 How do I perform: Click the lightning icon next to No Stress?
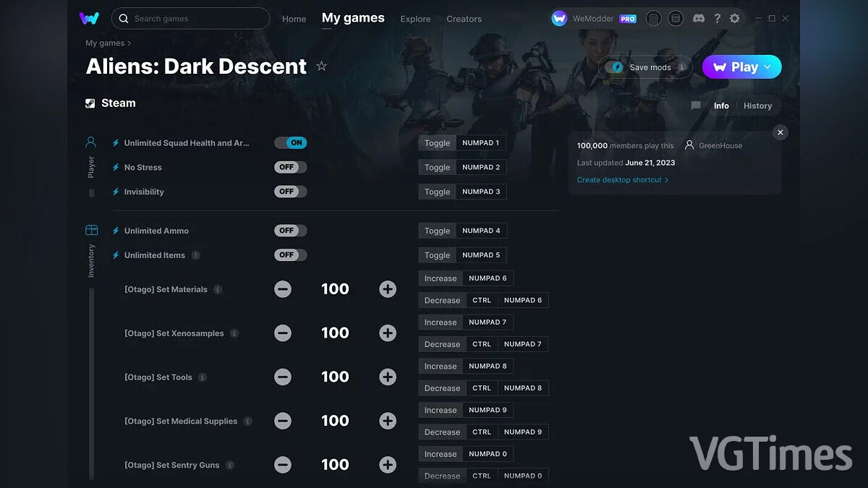point(116,167)
